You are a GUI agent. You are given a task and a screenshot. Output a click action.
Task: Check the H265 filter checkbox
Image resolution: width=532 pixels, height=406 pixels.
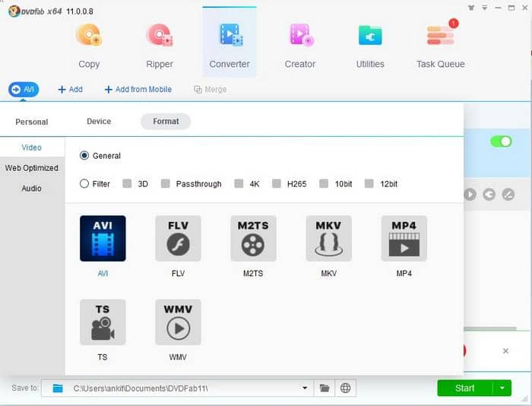point(277,184)
